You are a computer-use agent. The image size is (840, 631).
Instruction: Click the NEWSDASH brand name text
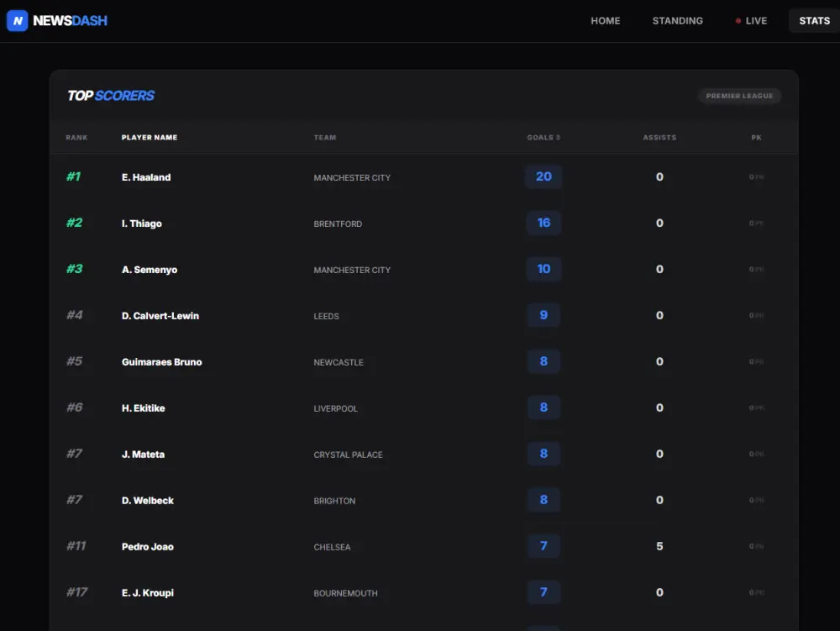(x=71, y=21)
